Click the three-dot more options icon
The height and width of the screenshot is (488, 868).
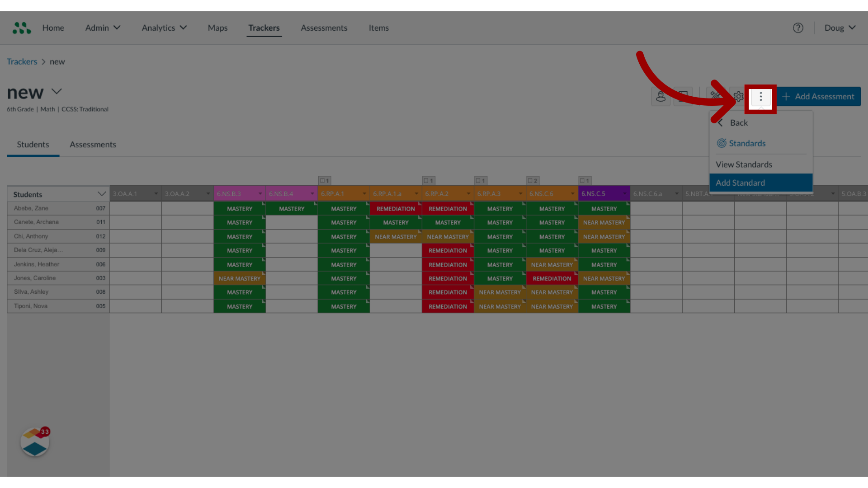761,97
